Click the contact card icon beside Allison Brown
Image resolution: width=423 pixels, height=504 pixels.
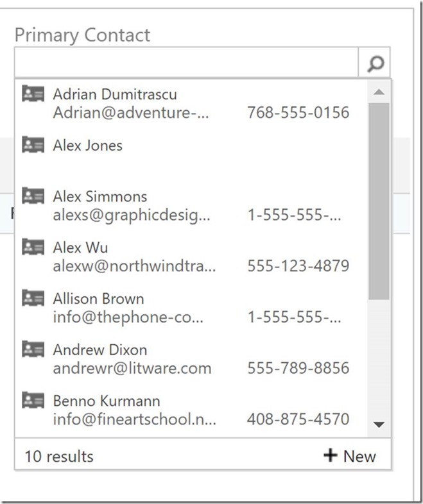33,298
